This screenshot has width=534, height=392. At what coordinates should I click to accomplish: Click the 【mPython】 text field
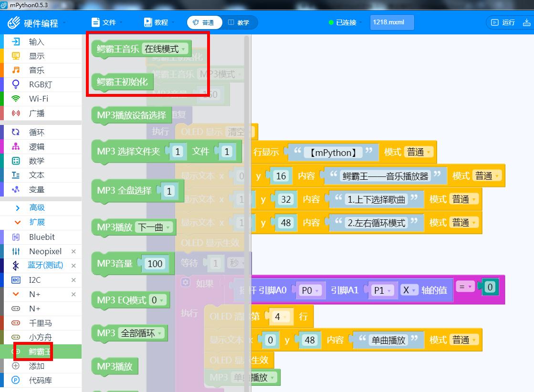pos(333,153)
